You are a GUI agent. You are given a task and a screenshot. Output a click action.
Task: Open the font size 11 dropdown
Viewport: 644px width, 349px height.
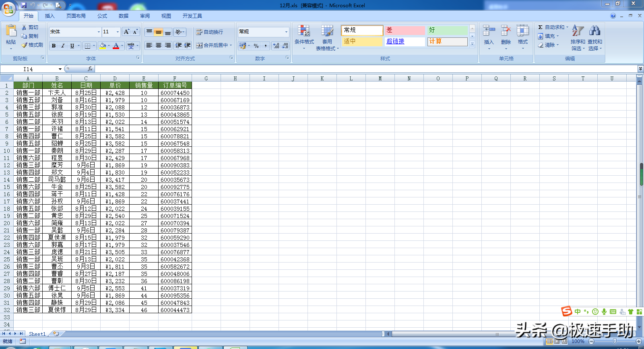[118, 32]
